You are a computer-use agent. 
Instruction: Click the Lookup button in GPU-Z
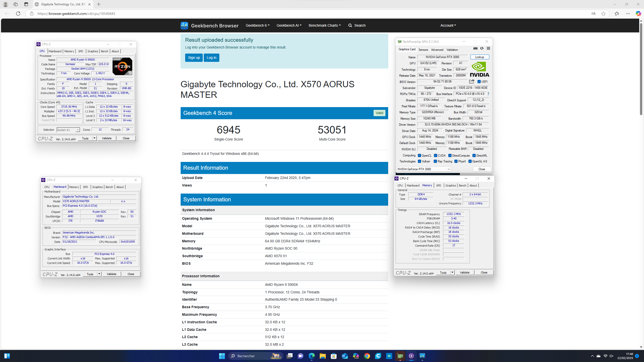pos(479,57)
